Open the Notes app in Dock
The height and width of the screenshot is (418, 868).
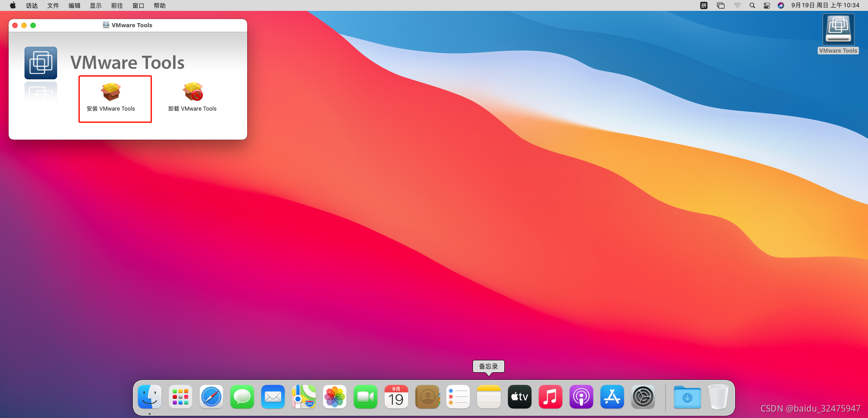pyautogui.click(x=488, y=397)
